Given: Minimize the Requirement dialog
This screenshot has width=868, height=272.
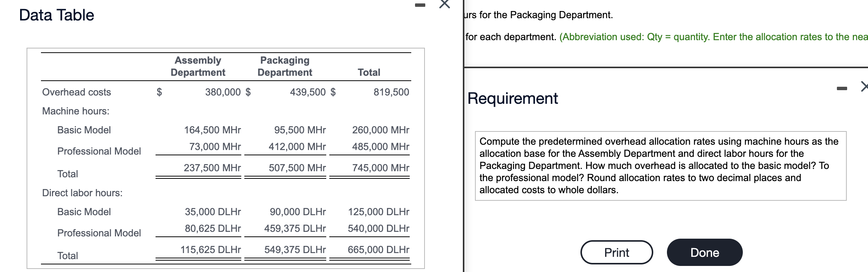Looking at the screenshot, I should tap(841, 88).
